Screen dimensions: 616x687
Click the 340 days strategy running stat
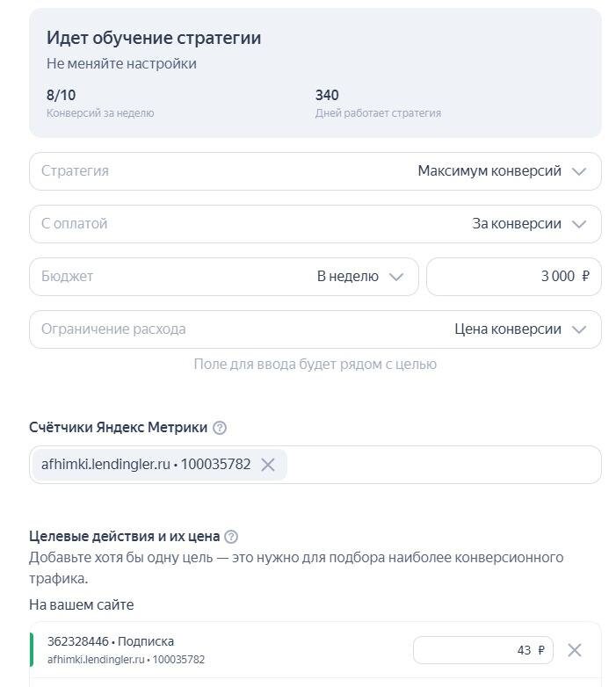[327, 95]
